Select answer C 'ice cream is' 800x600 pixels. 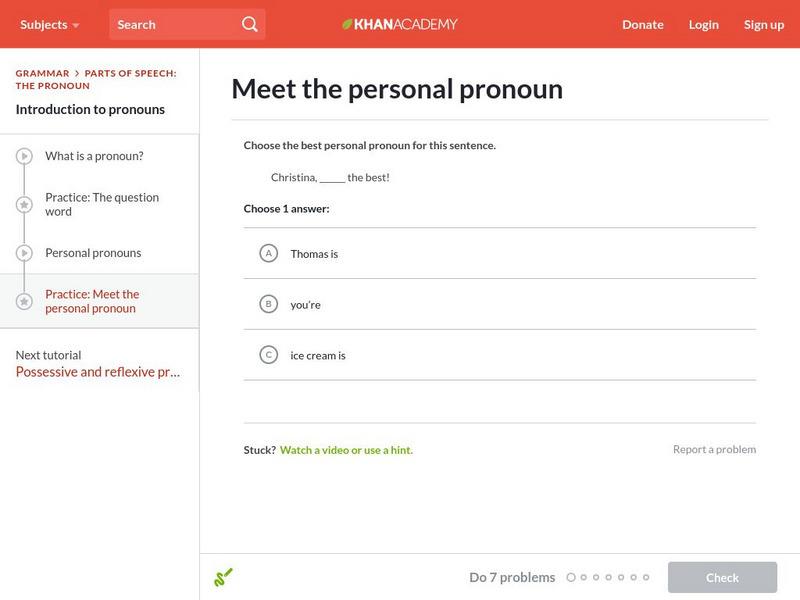click(266, 354)
